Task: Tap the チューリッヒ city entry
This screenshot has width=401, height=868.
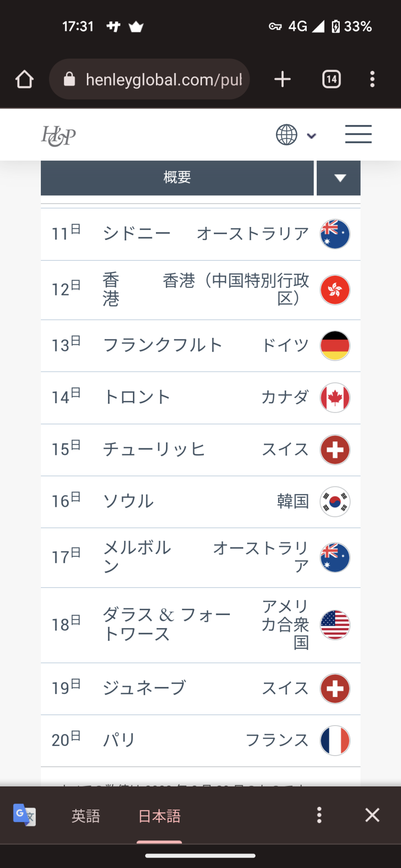Action: coord(154,450)
